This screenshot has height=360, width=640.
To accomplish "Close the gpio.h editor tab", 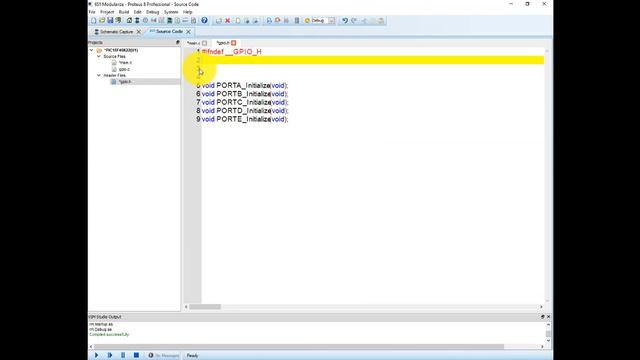I will pos(233,43).
